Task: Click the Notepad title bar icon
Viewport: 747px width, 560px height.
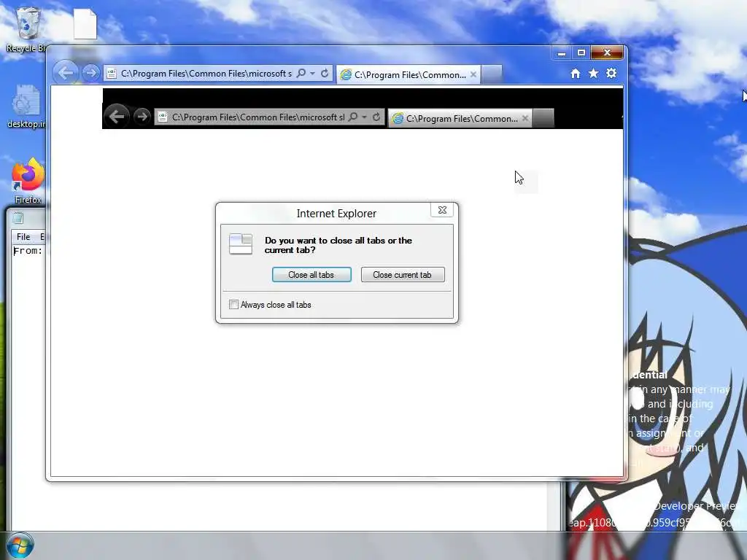Action: pyautogui.click(x=18, y=218)
